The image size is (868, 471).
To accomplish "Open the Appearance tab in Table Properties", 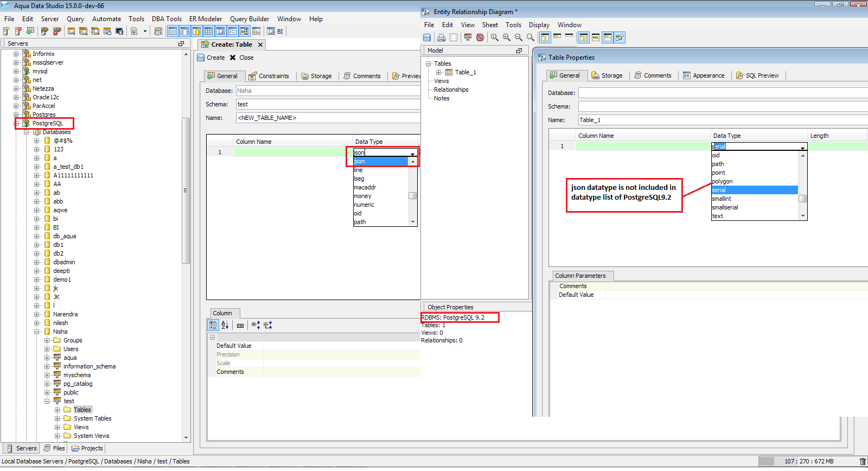I will tap(704, 75).
